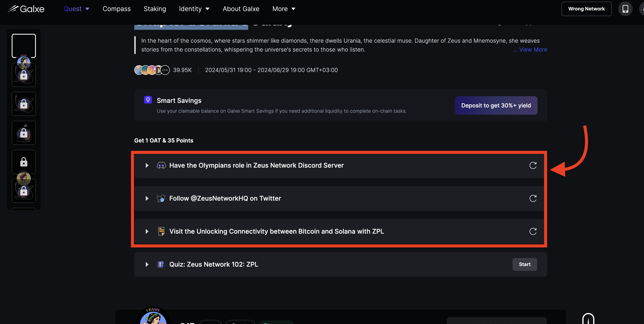
Task: Open the More dropdown menu
Action: (284, 9)
